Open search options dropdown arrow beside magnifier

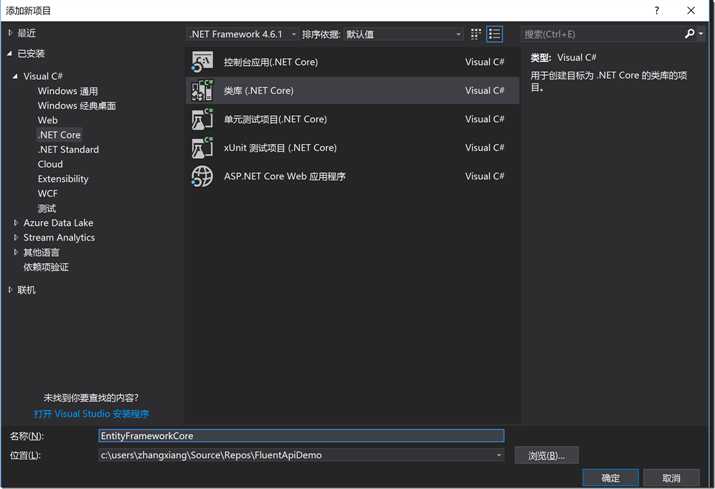tap(701, 34)
